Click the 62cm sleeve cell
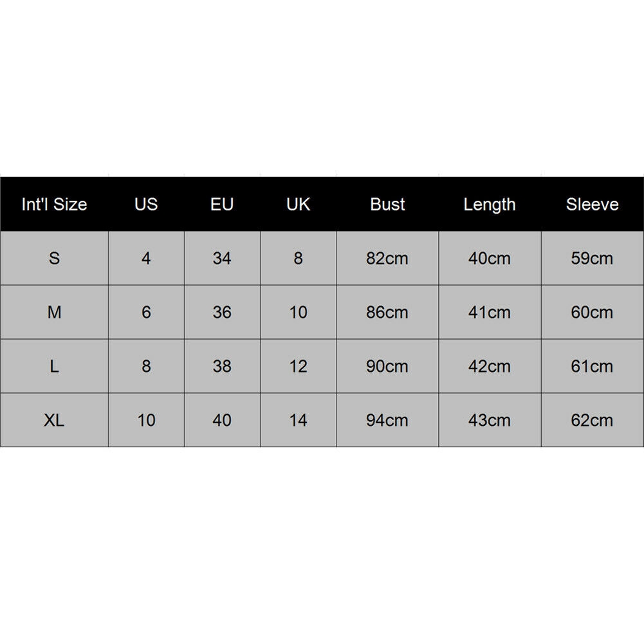 pyautogui.click(x=592, y=421)
